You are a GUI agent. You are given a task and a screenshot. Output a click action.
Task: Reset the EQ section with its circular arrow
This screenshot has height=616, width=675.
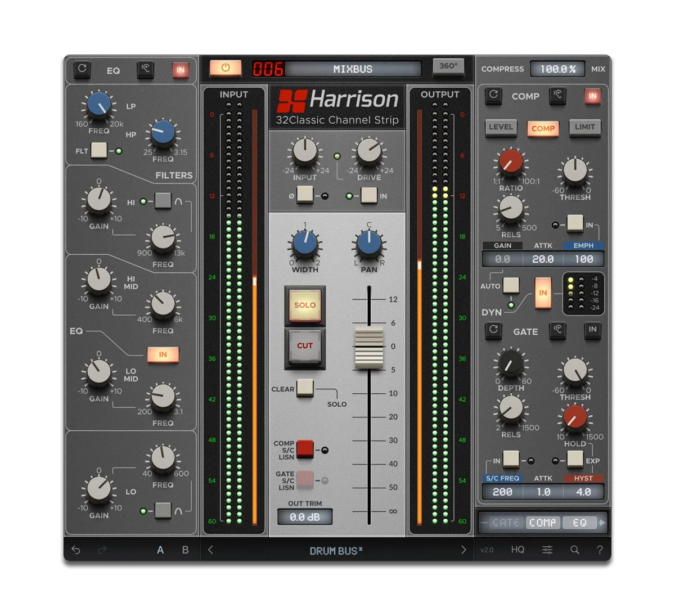[82, 69]
